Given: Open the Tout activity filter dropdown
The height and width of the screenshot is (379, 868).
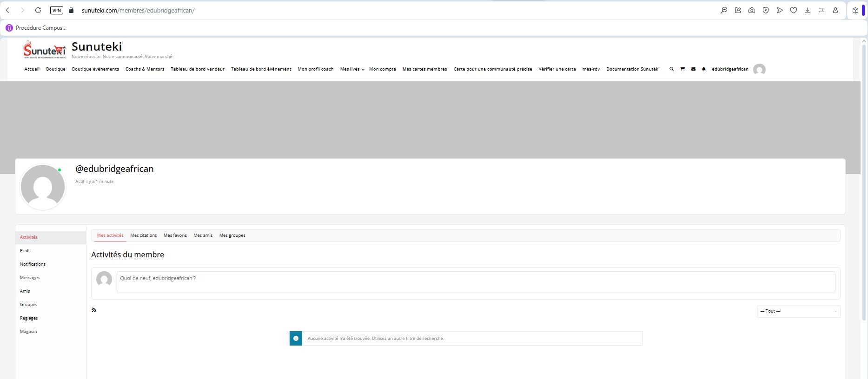Looking at the screenshot, I should tap(798, 311).
